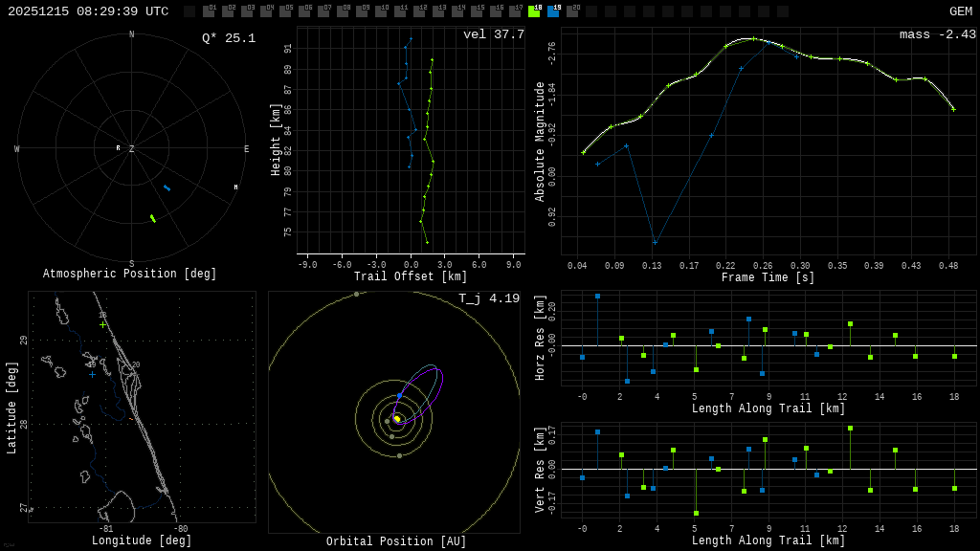The image size is (980, 551).
Task: Click the green meteor trail on polar plot
Action: click(x=153, y=218)
